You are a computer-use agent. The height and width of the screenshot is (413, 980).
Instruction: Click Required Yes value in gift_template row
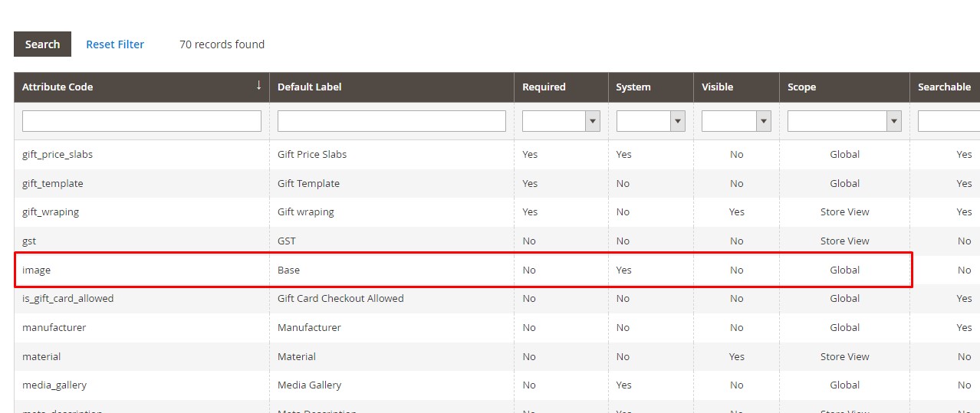pos(530,183)
